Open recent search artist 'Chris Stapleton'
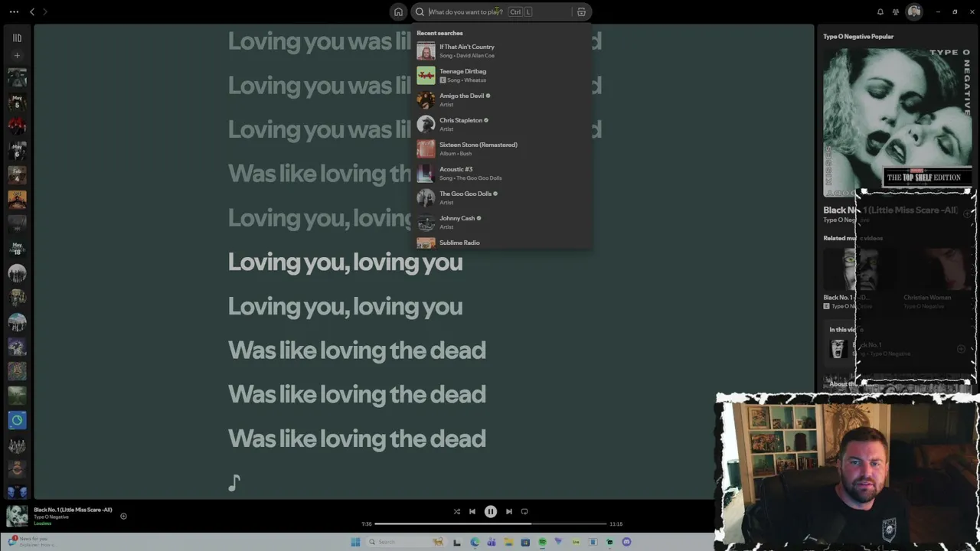 [x=502, y=125]
